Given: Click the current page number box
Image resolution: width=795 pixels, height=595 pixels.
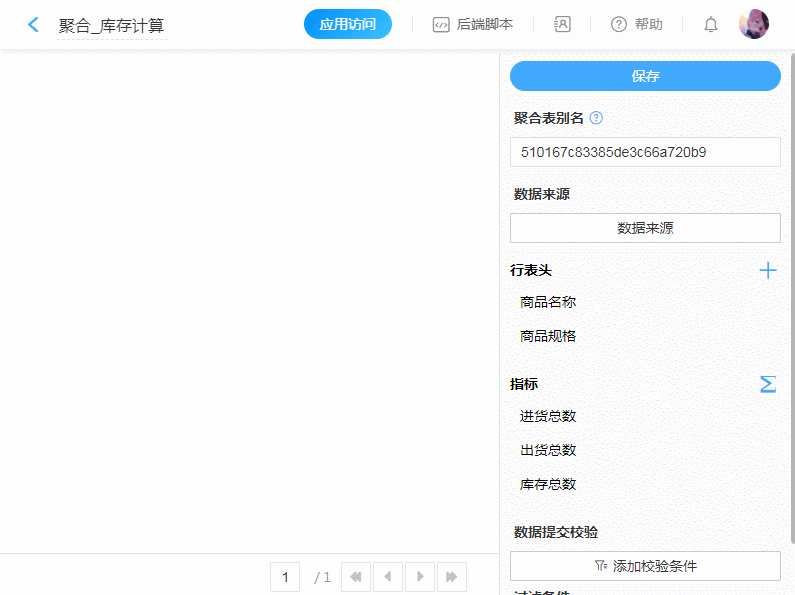Looking at the screenshot, I should click(x=285, y=577).
